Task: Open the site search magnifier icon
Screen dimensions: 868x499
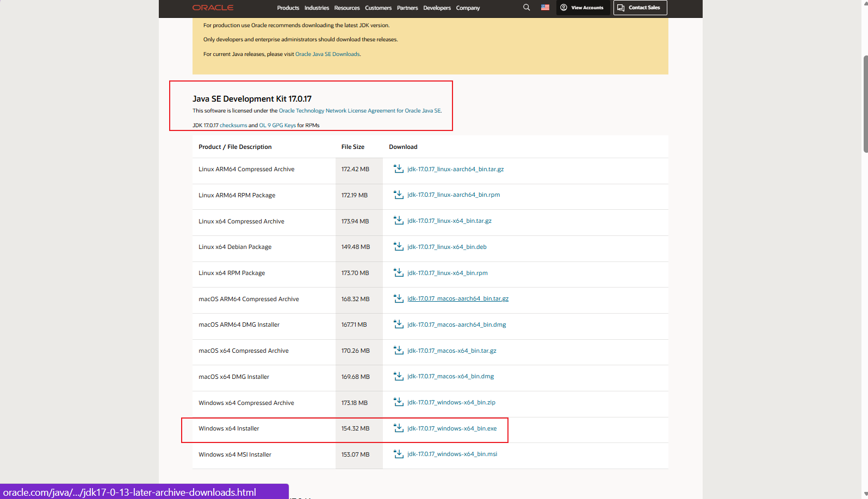Action: [x=526, y=8]
